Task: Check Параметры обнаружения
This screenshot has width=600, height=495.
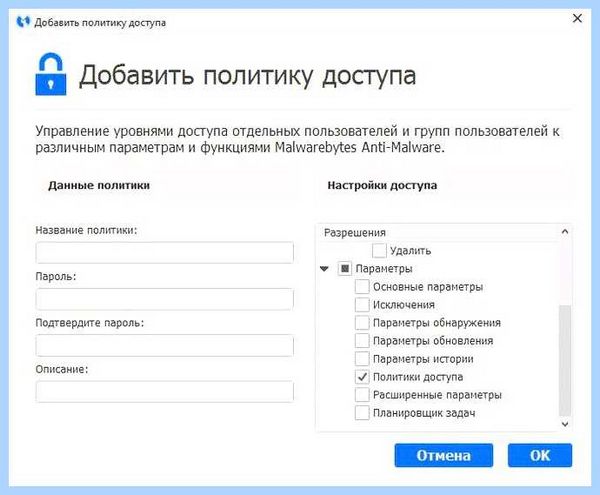Action: 362,322
